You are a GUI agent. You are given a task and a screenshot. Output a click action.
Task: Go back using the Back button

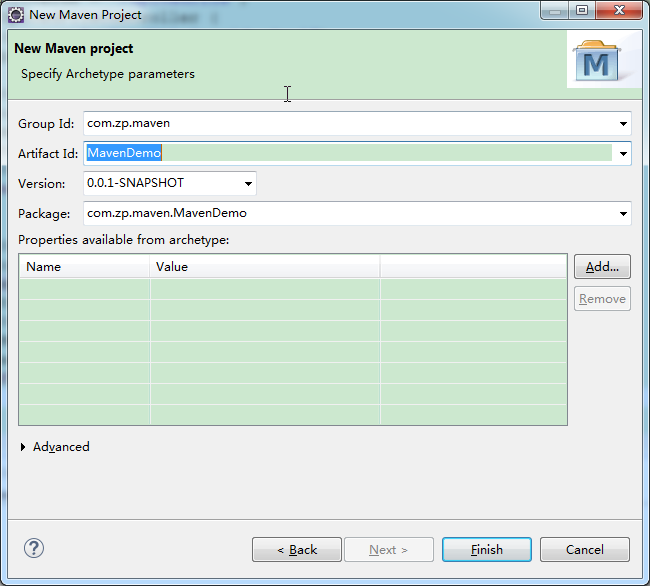(296, 550)
